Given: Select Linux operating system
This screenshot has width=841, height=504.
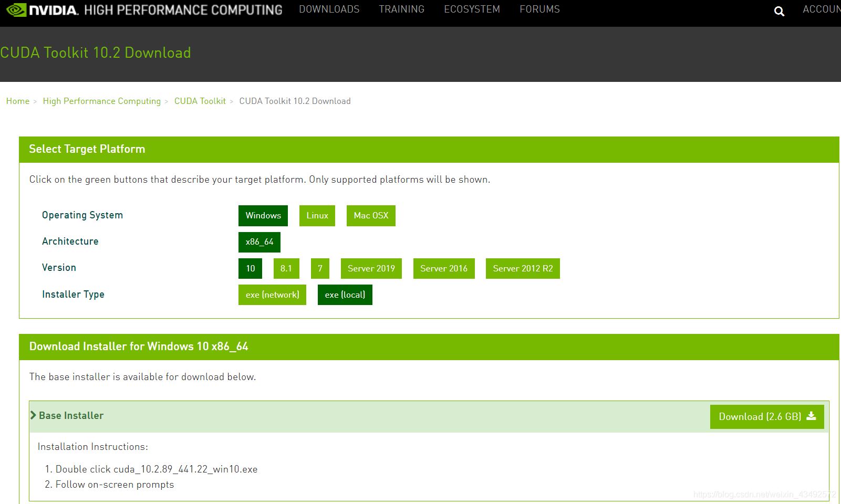Looking at the screenshot, I should coord(317,216).
